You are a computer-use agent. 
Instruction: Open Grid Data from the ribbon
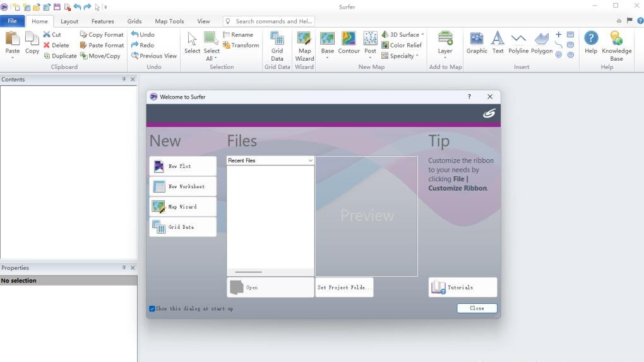tap(277, 46)
